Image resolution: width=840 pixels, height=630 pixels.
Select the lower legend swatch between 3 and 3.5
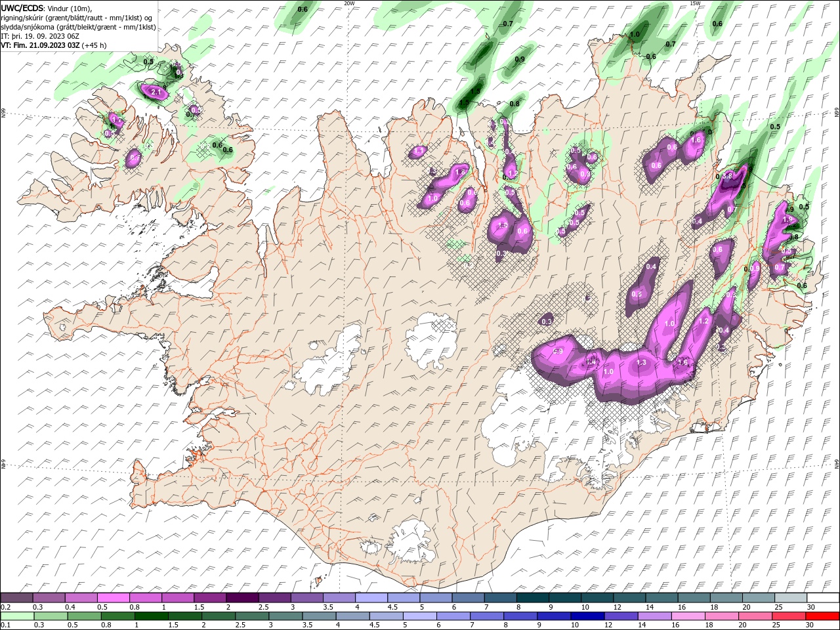click(x=285, y=616)
